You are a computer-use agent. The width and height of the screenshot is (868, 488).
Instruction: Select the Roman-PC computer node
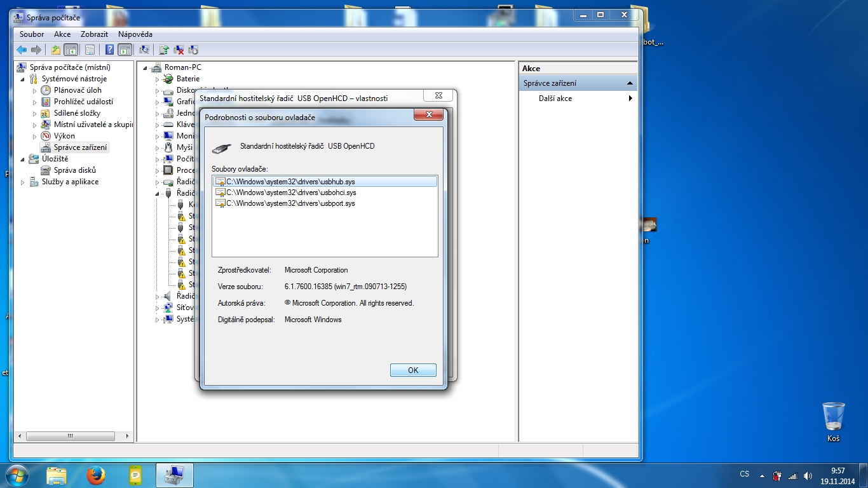tap(183, 67)
